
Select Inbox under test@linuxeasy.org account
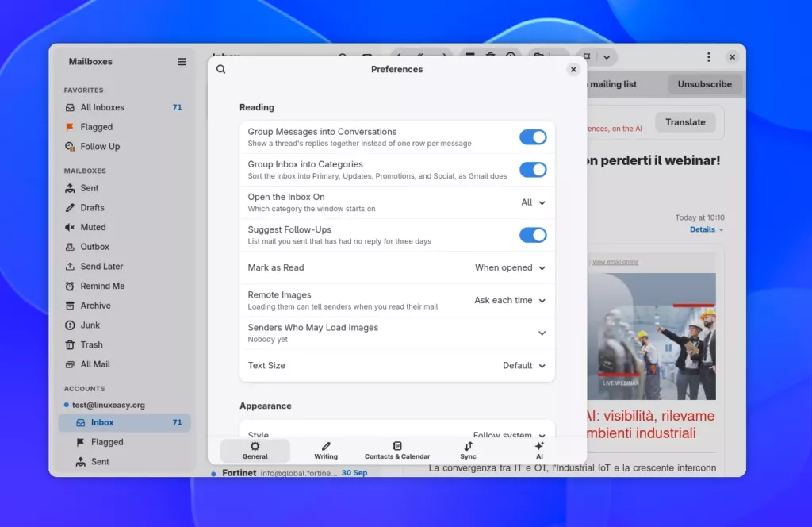coord(124,423)
